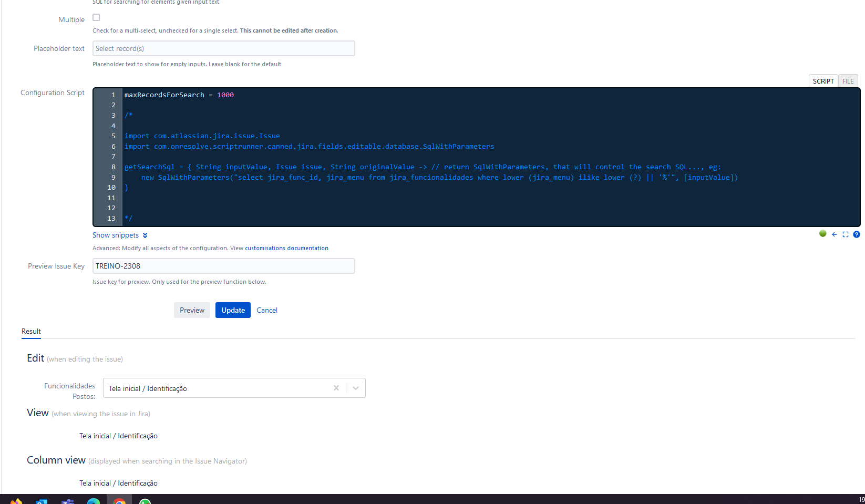
Task: Click the Preview Issue Key input field
Action: 223,266
